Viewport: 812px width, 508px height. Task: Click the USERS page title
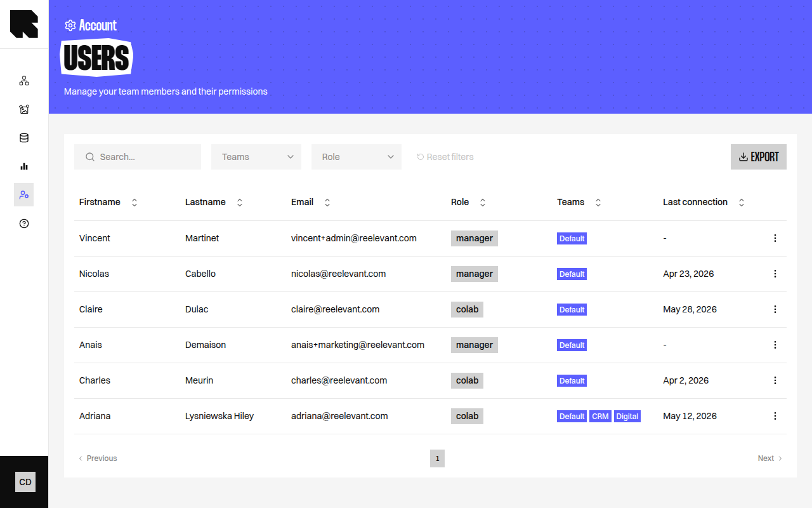pos(96,58)
